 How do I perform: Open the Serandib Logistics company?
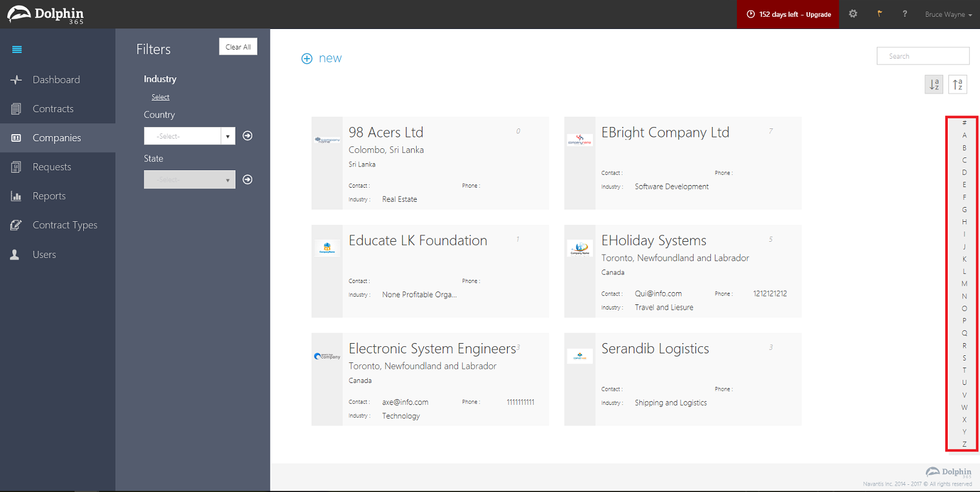point(655,349)
